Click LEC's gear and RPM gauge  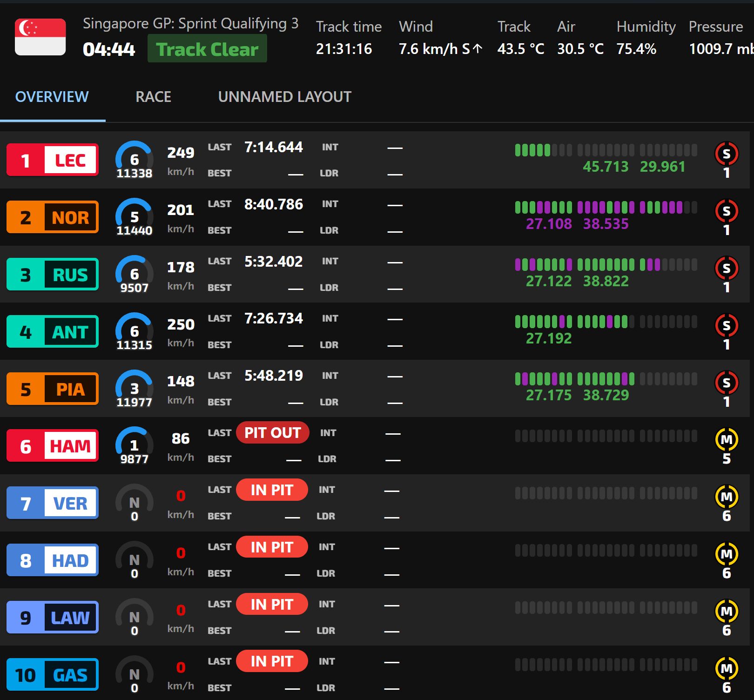[x=135, y=160]
